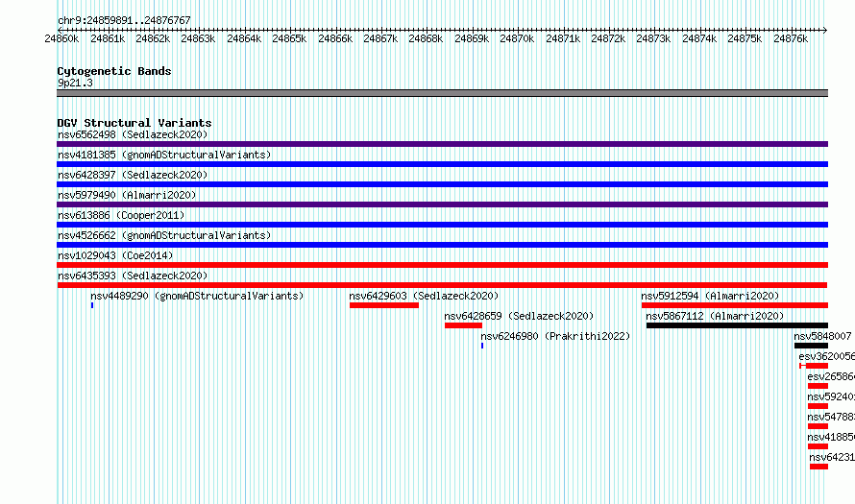Click the 24860k ruler position label
855x504 pixels.
point(61,38)
